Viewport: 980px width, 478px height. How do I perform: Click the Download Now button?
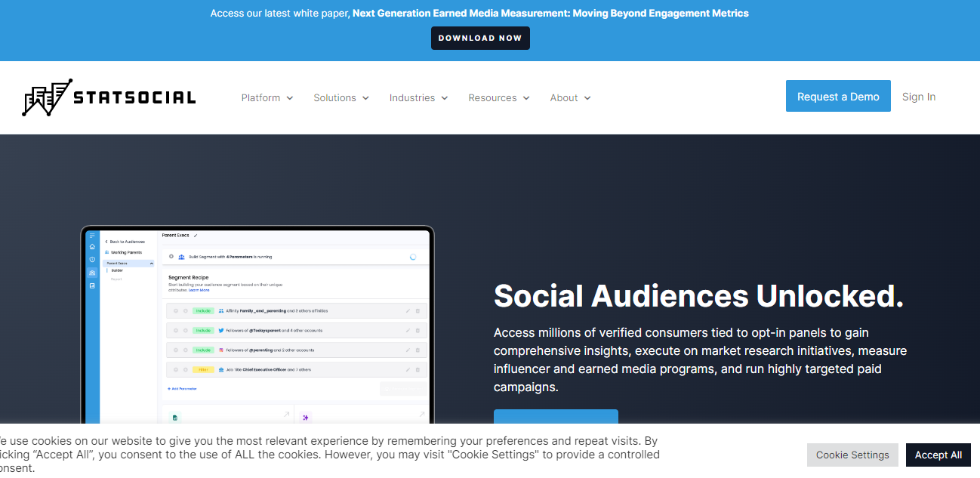pyautogui.click(x=480, y=38)
